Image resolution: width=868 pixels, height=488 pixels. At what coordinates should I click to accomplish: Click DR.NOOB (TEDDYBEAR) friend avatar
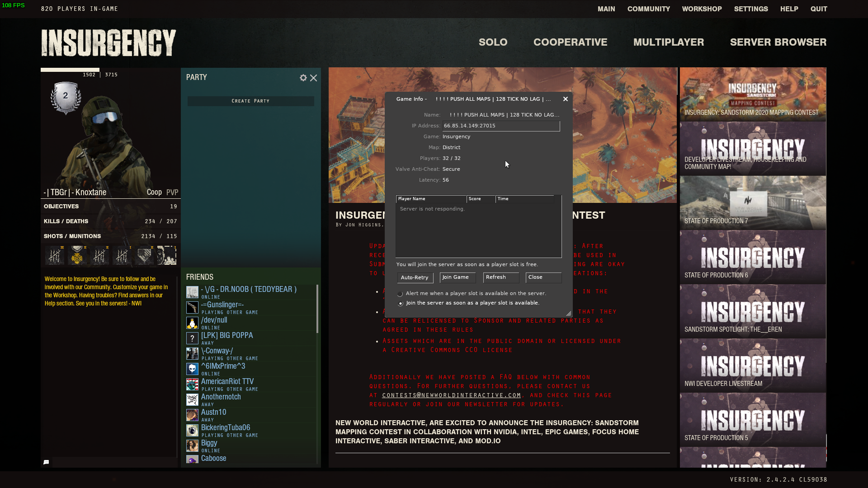192,292
